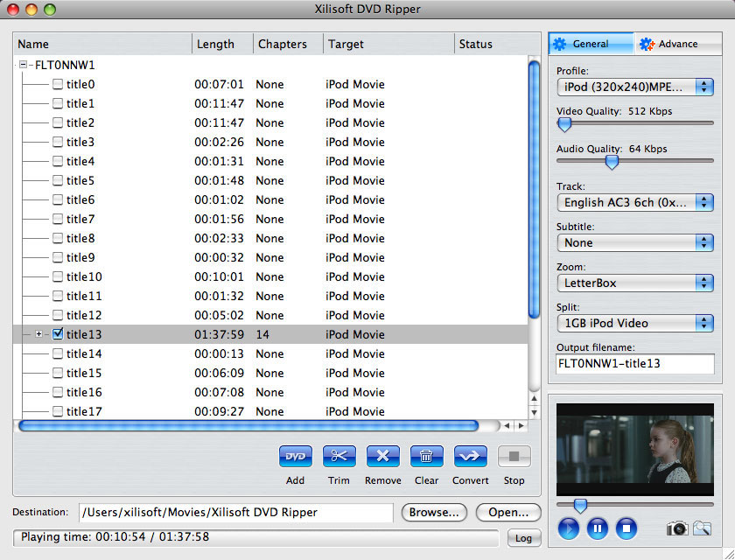
Task: Take a snapshot with the camera icon
Action: point(677,528)
